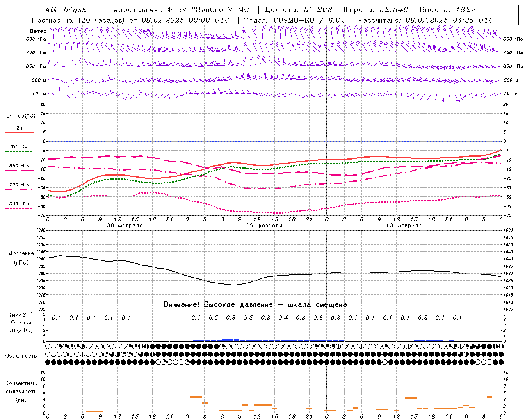Click the 09 февраля date label
The width and height of the screenshot is (525, 420).
[x=264, y=226]
